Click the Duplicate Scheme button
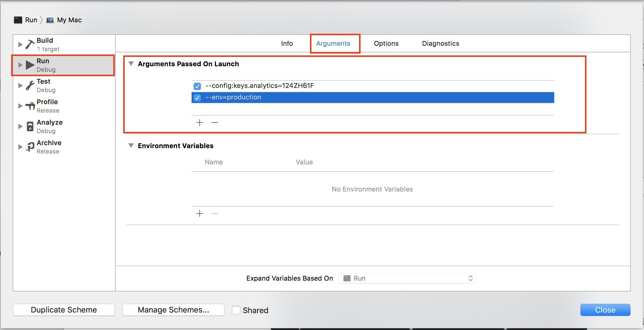The height and width of the screenshot is (330, 644). [64, 310]
